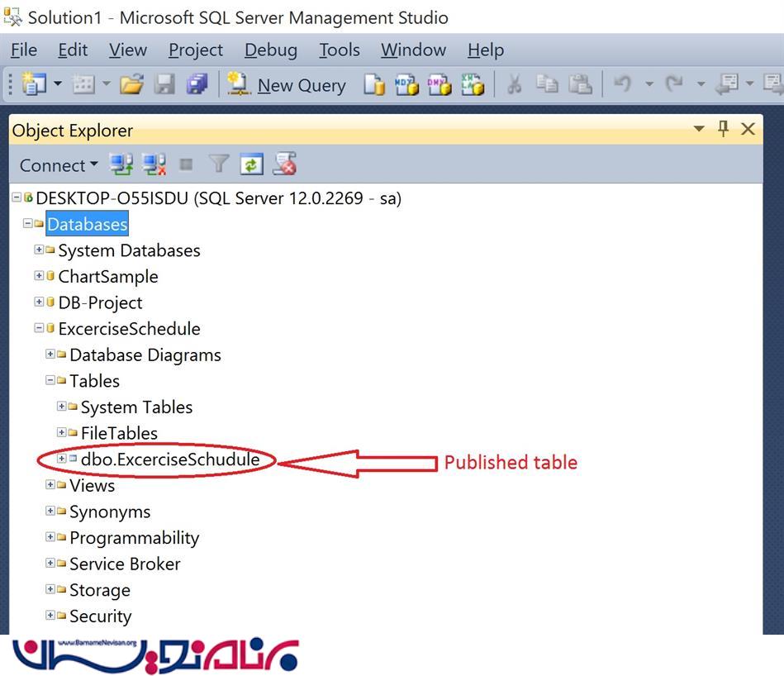Close the Object Explorer panel
This screenshot has height=676, width=784.
(748, 129)
